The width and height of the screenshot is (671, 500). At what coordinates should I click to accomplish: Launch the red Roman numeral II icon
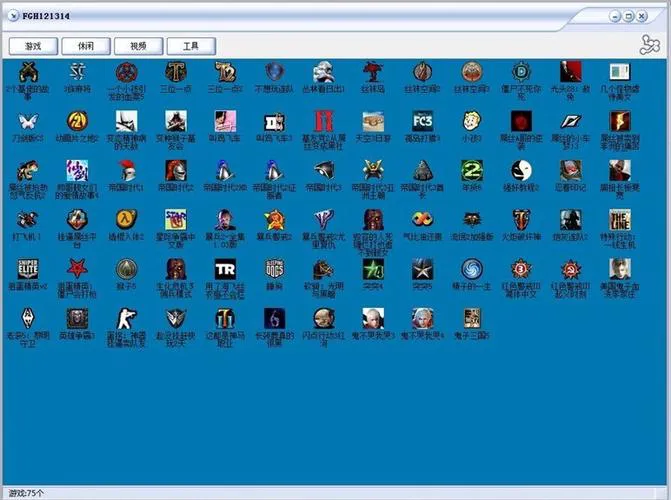(324, 122)
